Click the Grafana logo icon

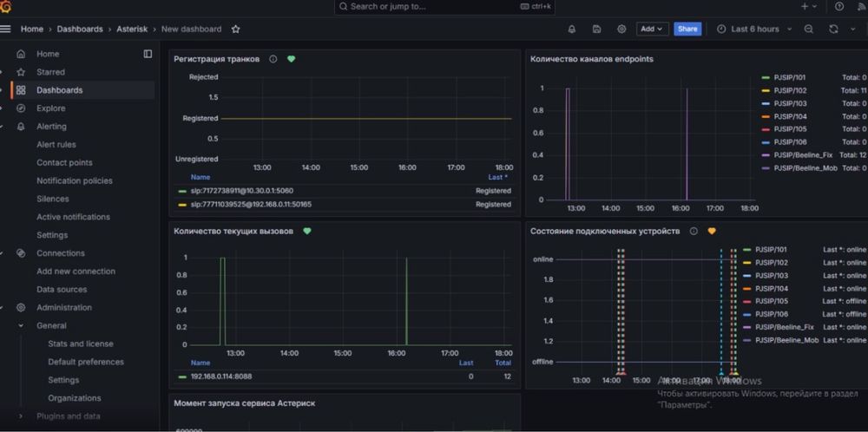(6, 7)
